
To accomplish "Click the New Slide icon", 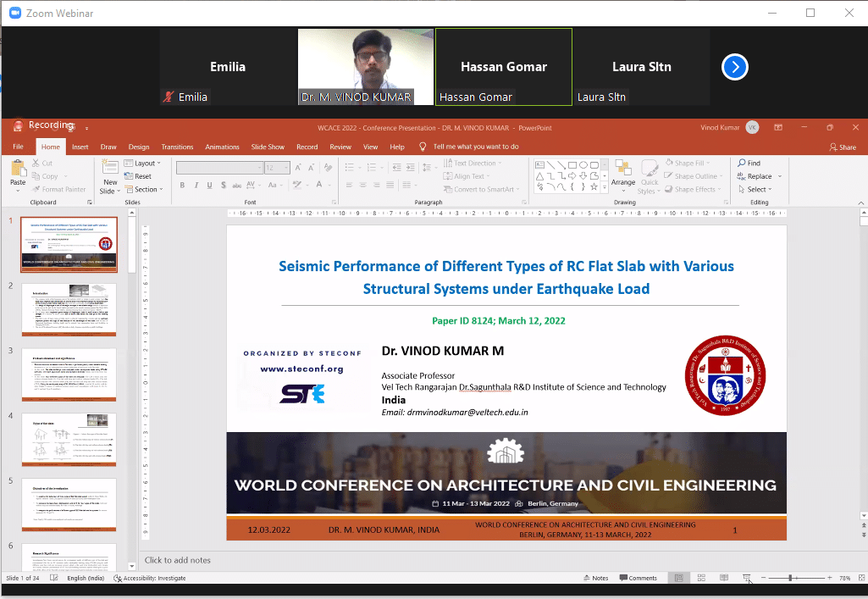I will tap(110, 169).
